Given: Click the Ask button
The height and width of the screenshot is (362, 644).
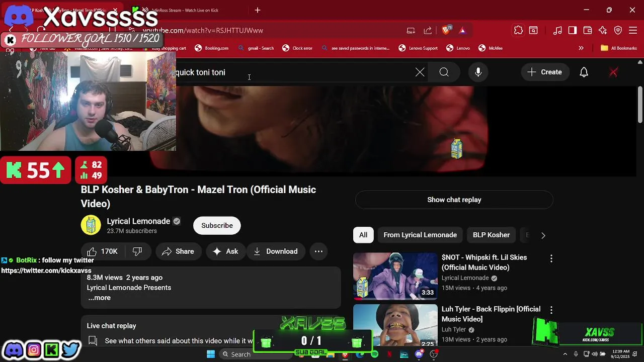Looking at the screenshot, I should pos(225,251).
